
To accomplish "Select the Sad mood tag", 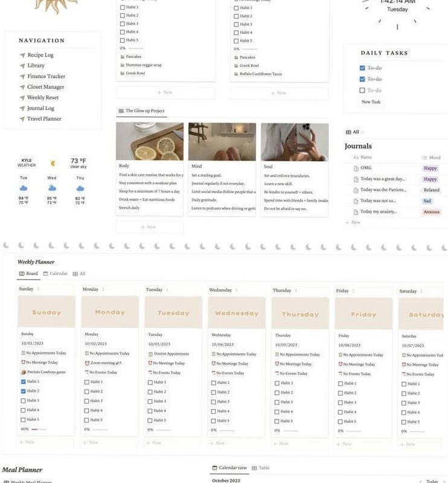I will click(x=427, y=201).
